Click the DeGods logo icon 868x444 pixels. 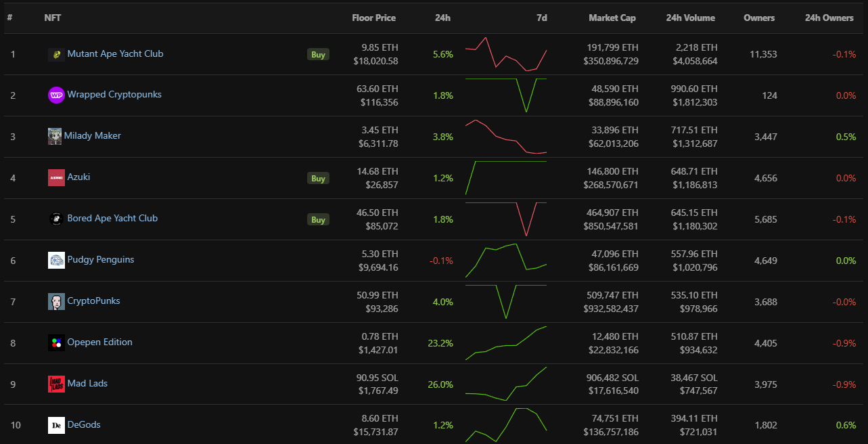pyautogui.click(x=56, y=425)
